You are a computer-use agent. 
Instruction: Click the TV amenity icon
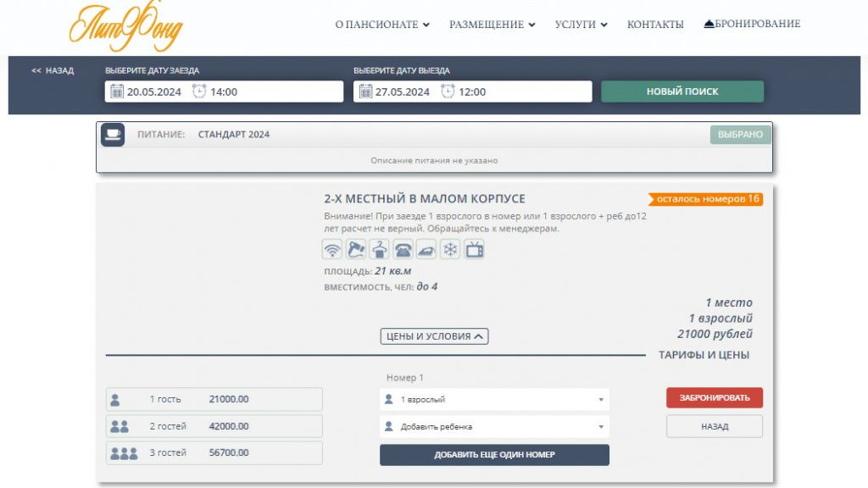tap(474, 249)
